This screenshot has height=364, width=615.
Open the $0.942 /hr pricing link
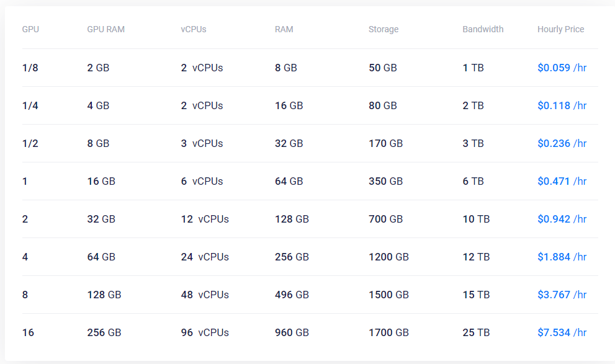point(562,219)
